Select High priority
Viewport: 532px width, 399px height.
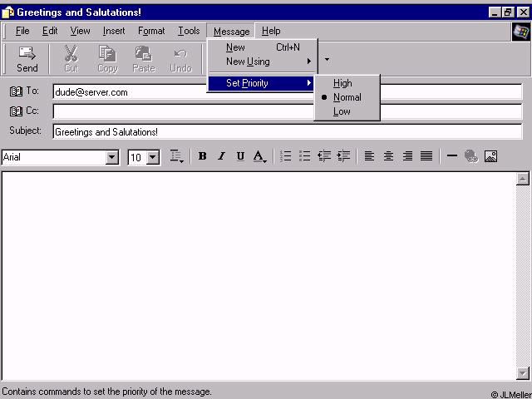(347, 83)
